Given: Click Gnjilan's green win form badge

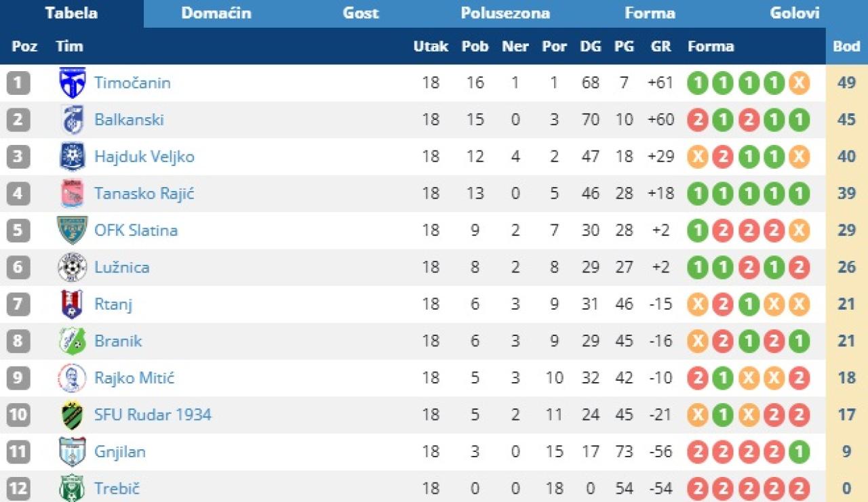Looking at the screenshot, I should [x=799, y=452].
